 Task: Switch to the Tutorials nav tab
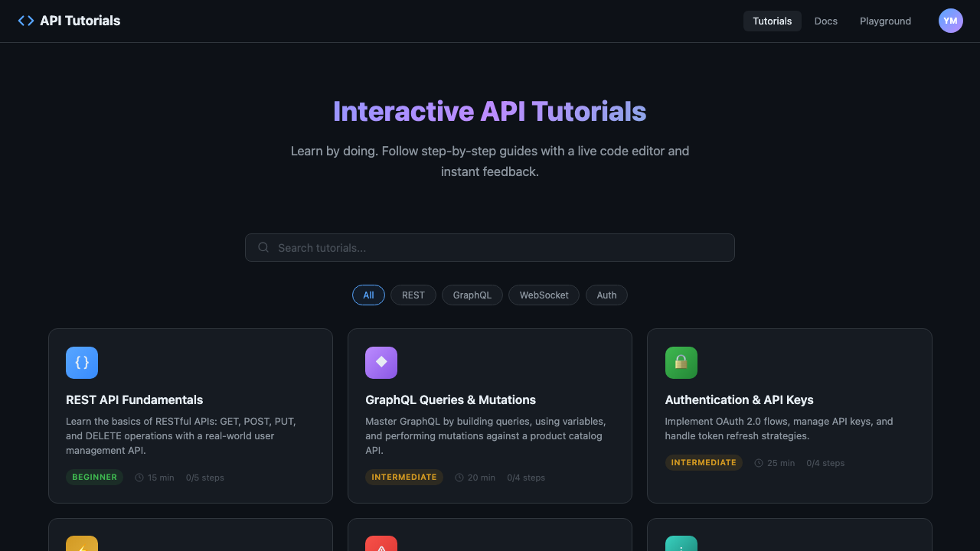(x=772, y=21)
